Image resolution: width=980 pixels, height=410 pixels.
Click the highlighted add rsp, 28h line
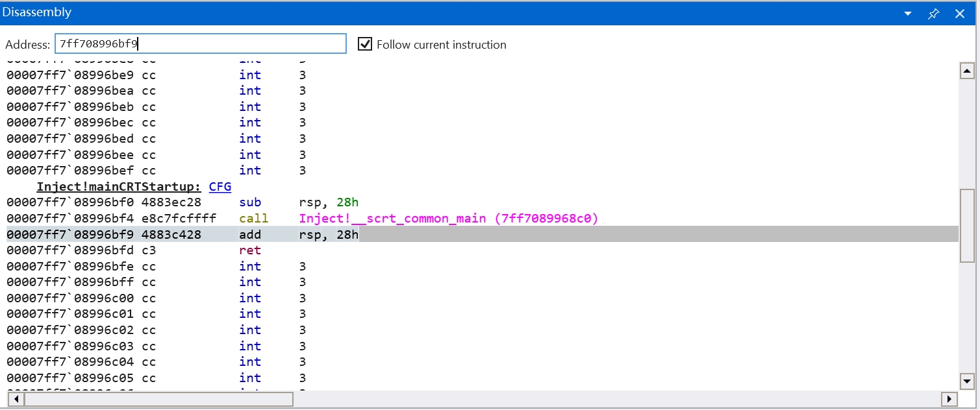point(182,234)
